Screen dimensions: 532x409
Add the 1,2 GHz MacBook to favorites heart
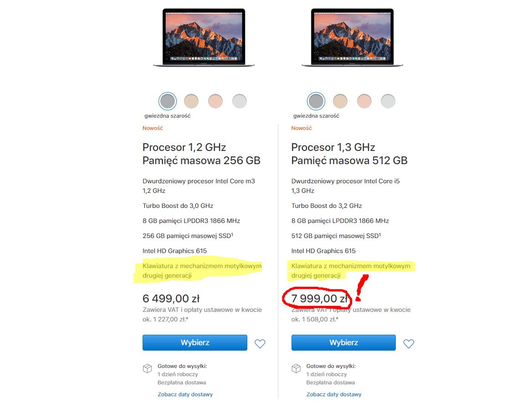pyautogui.click(x=260, y=344)
